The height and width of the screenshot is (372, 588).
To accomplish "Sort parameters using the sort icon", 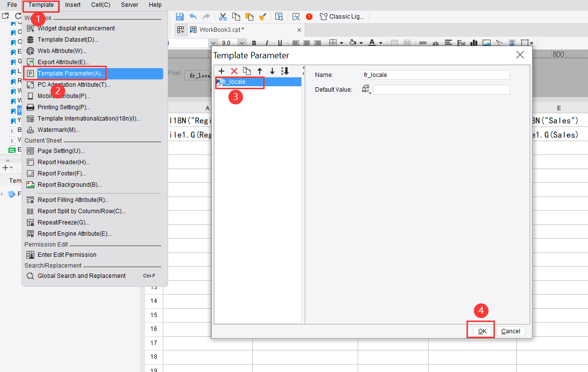I will point(285,71).
